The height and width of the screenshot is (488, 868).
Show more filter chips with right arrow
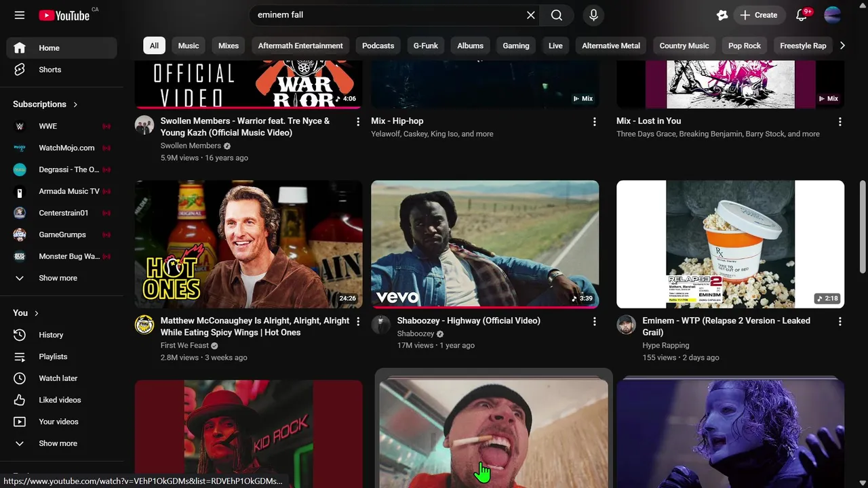[842, 45]
